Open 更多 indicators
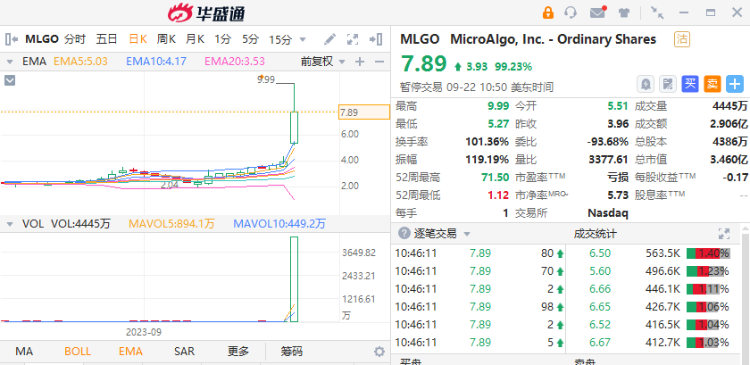Image resolution: width=750 pixels, height=365 pixels. (x=238, y=352)
